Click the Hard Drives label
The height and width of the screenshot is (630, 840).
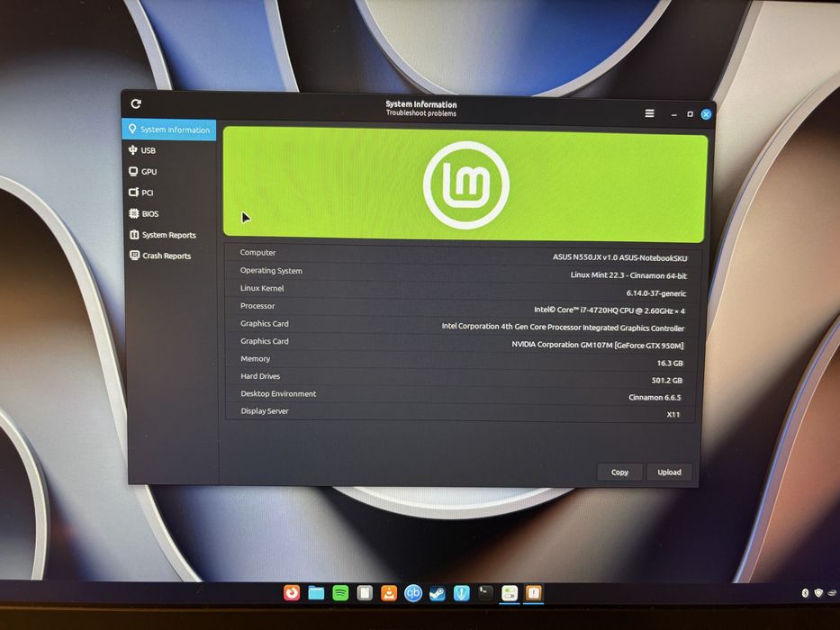click(260, 376)
